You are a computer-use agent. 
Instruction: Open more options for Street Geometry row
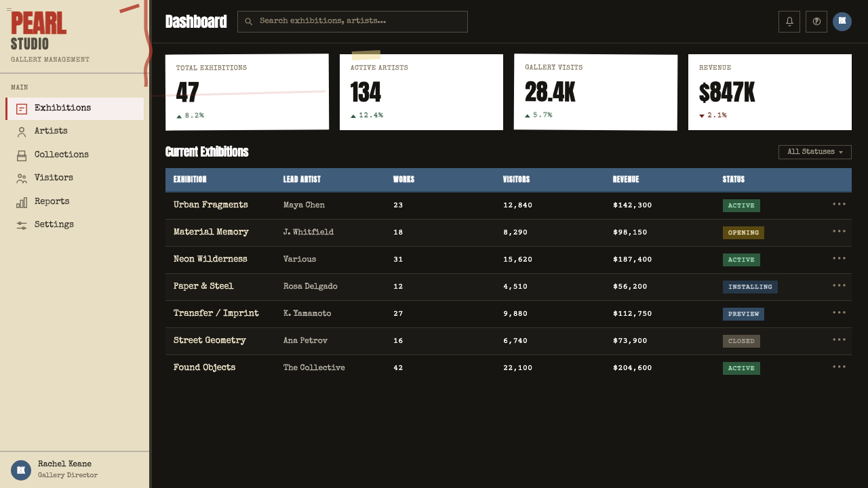(840, 340)
